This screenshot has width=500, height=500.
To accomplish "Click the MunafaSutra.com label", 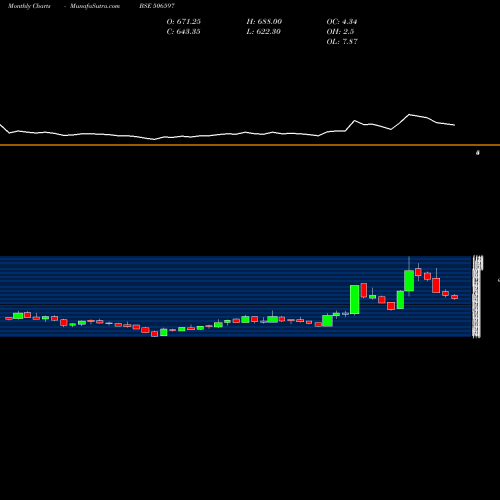I will click(95, 6).
